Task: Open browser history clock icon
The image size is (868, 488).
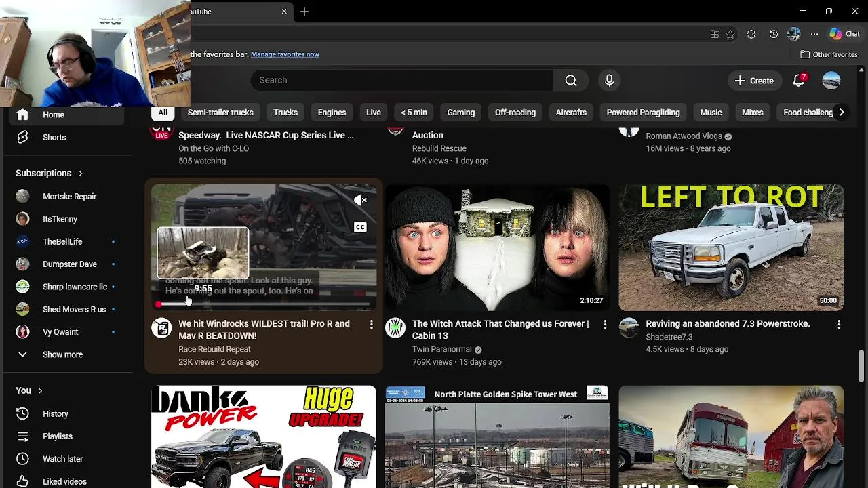Action: pyautogui.click(x=773, y=34)
